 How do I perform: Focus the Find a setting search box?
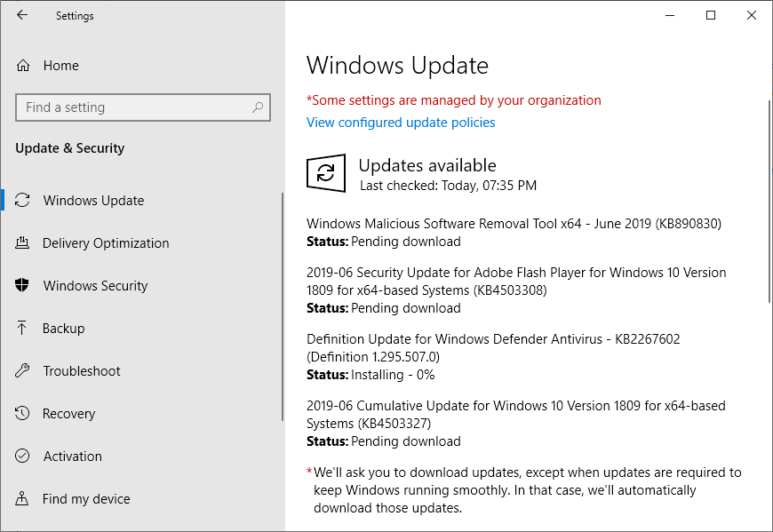(x=143, y=107)
